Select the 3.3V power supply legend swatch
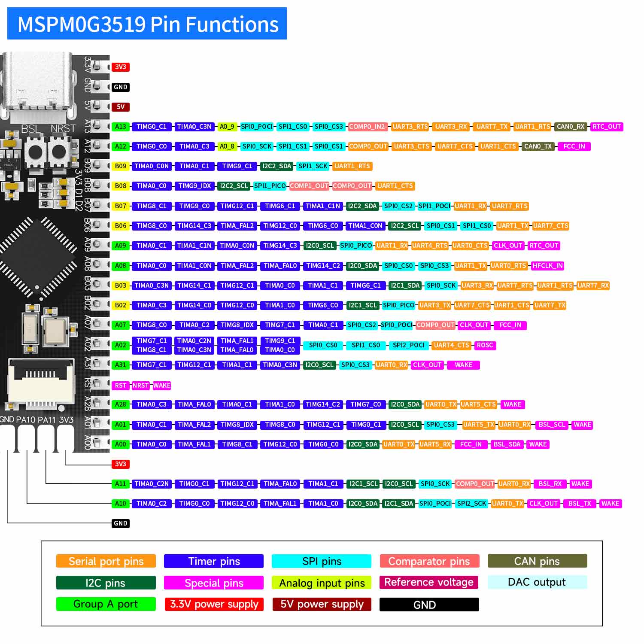644x644 pixels. 214,604
